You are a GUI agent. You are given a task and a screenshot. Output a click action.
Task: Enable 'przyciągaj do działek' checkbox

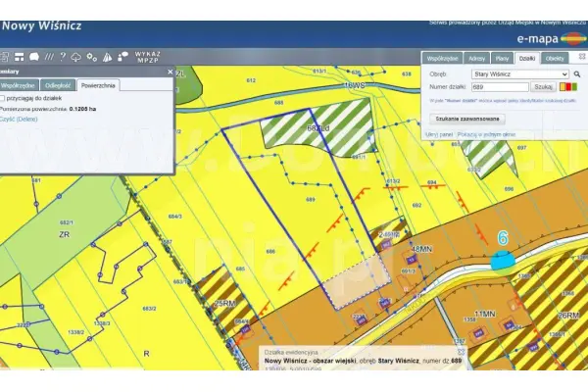[2, 98]
